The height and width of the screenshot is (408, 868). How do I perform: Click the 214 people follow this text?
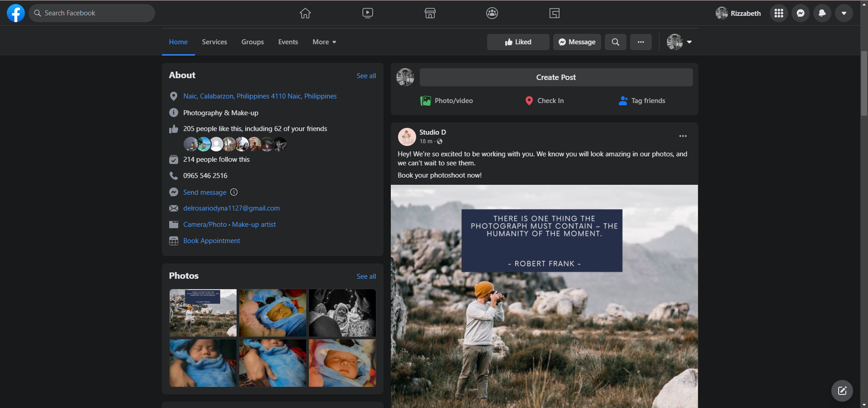click(216, 159)
